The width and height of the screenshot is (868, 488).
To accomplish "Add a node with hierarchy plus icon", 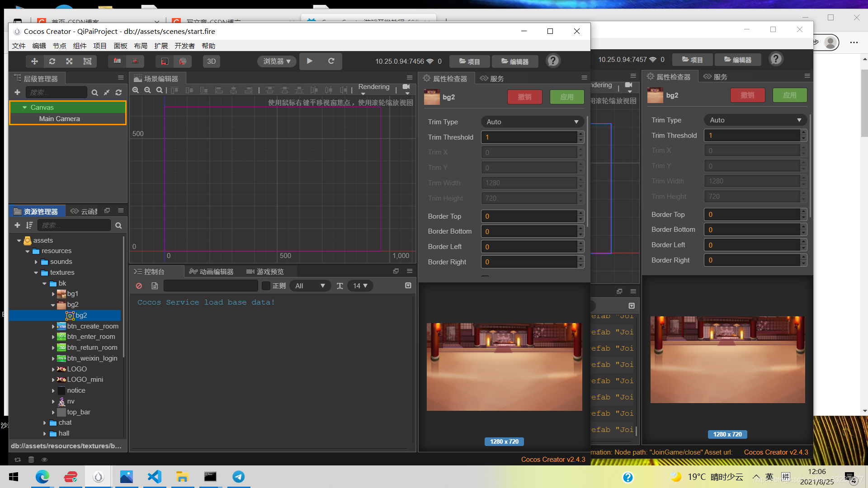I will pos(17,92).
